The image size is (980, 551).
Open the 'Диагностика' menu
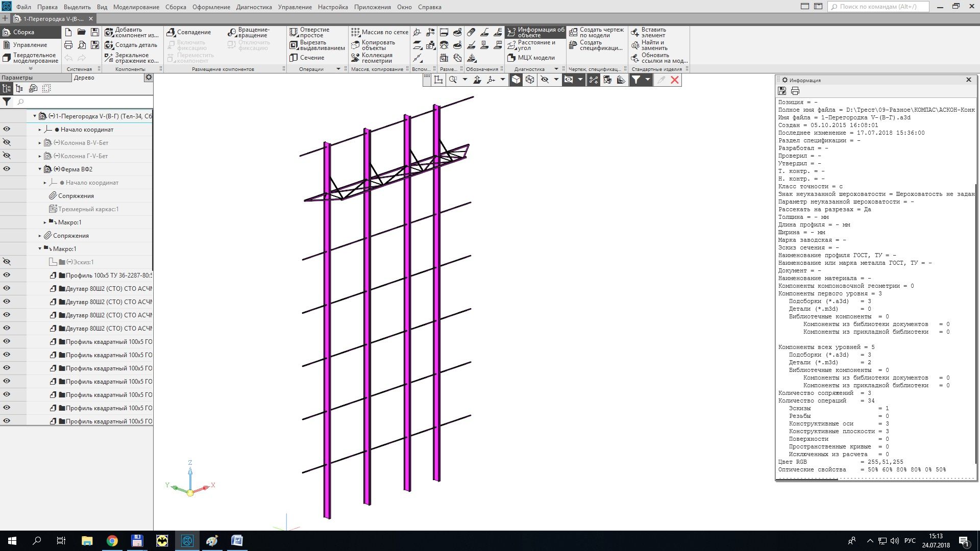[x=254, y=7]
